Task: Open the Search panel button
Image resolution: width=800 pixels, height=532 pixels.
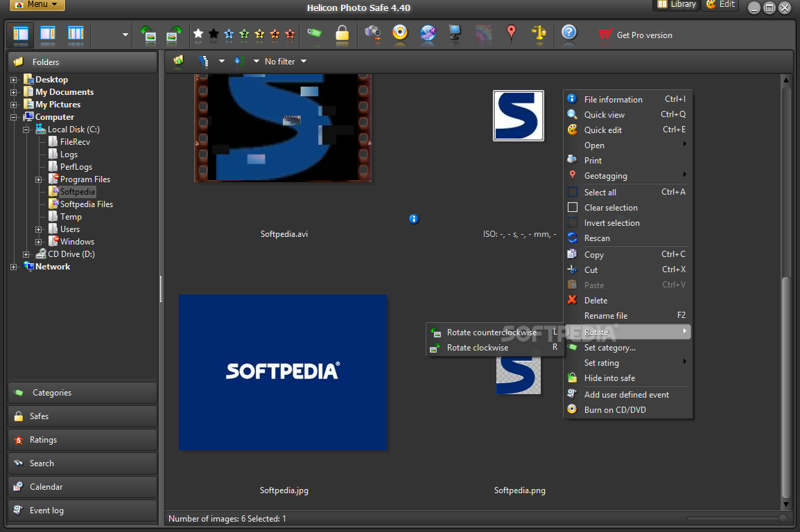Action: pos(82,463)
